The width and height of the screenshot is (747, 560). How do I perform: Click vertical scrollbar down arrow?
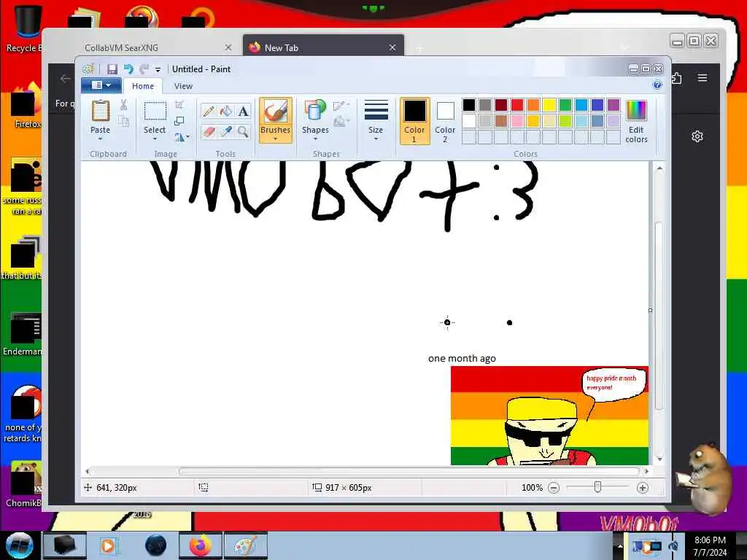[x=659, y=459]
